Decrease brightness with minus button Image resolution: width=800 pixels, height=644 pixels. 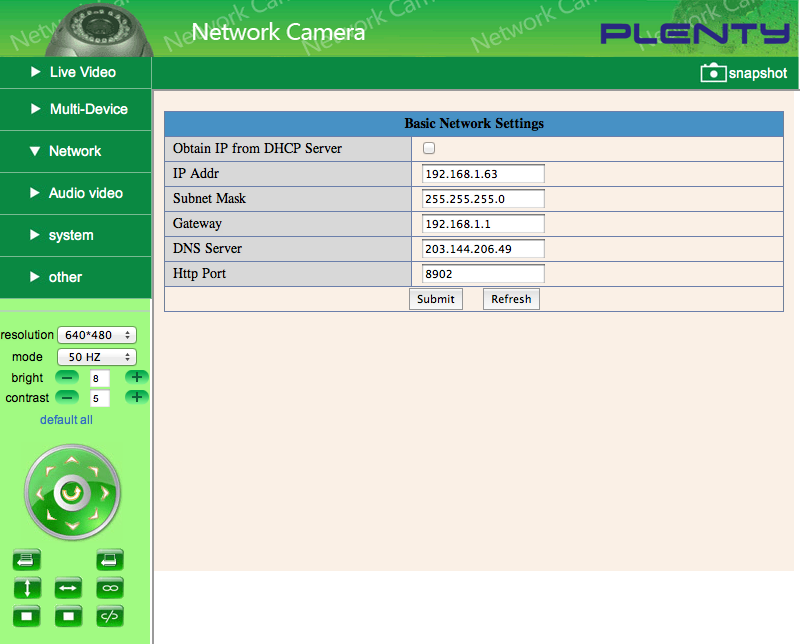tap(67, 378)
